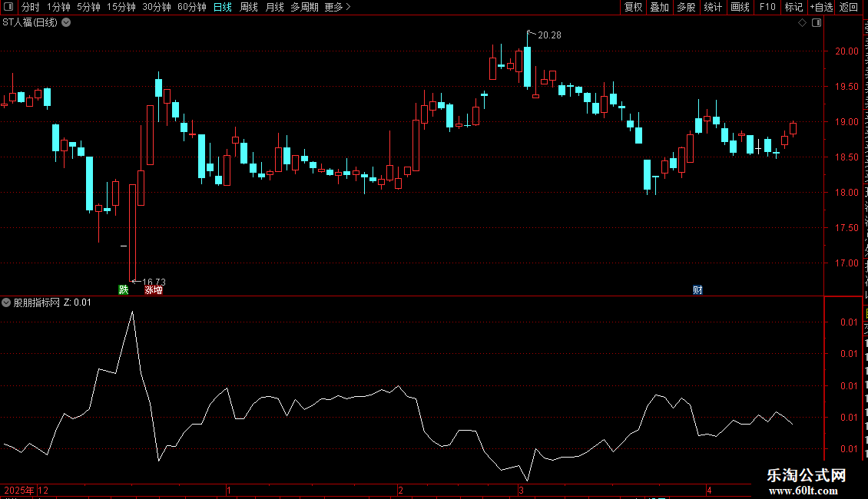Select the 15分钟 period tab
The height and width of the screenshot is (499, 868).
tap(121, 7)
